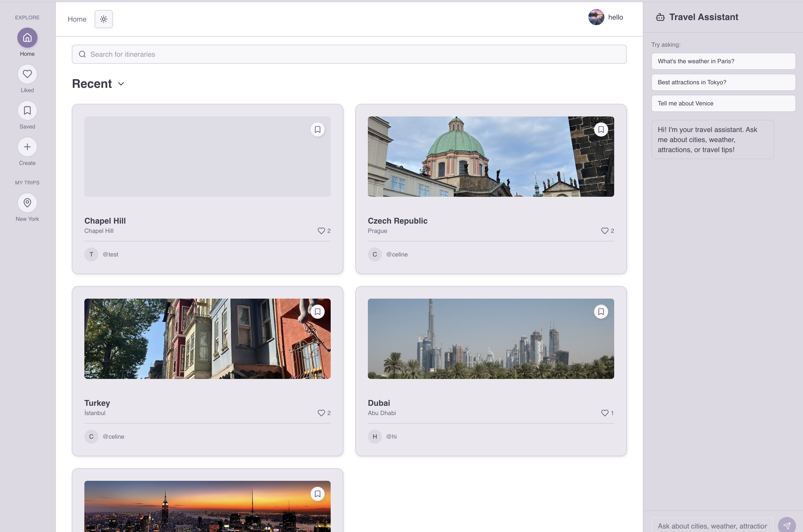Image resolution: width=803 pixels, height=532 pixels.
Task: View the @hi author profile
Action: (391, 437)
